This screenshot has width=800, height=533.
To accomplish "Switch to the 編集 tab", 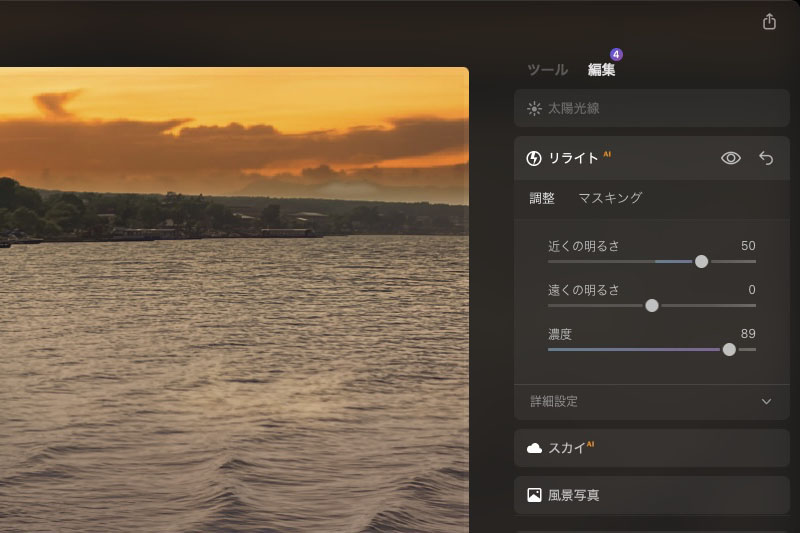I will pos(602,69).
